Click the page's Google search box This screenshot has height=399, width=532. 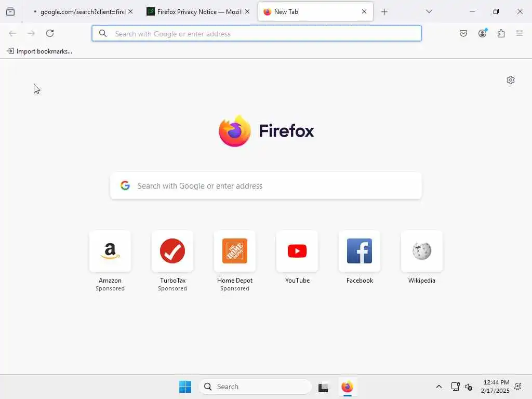click(x=266, y=185)
